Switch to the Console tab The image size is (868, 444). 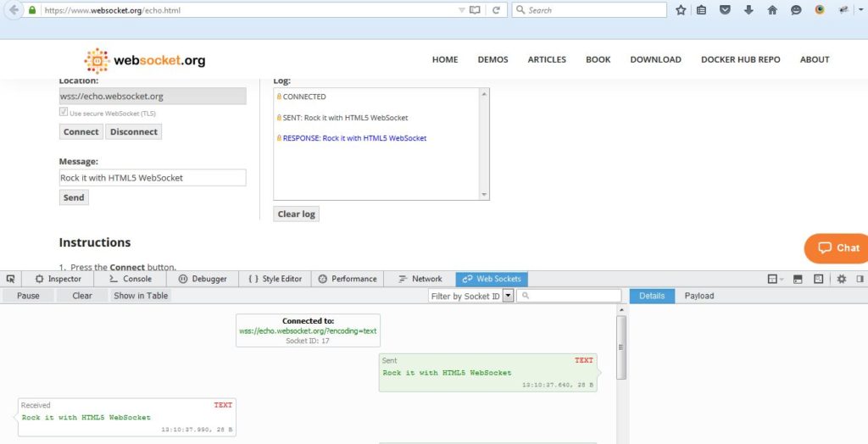(x=131, y=279)
